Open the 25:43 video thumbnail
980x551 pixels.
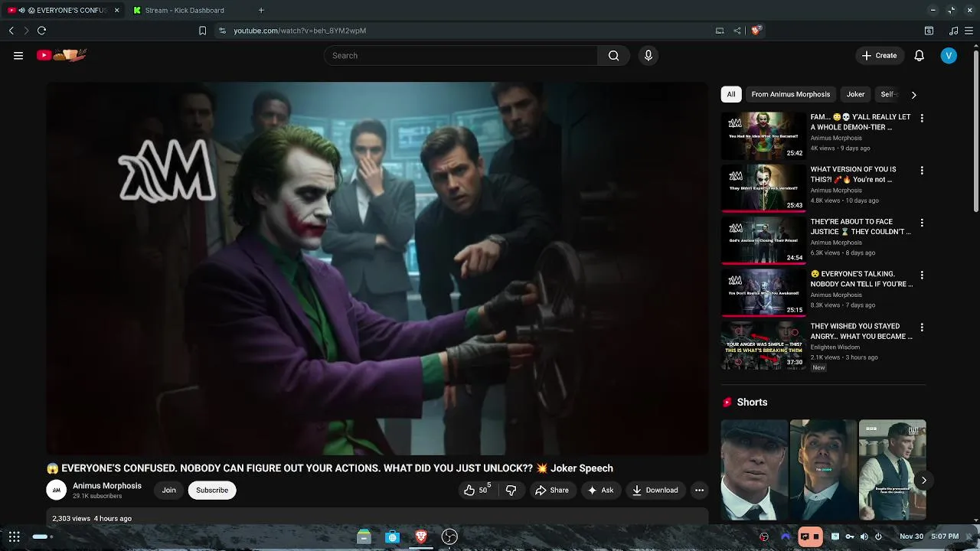click(763, 187)
